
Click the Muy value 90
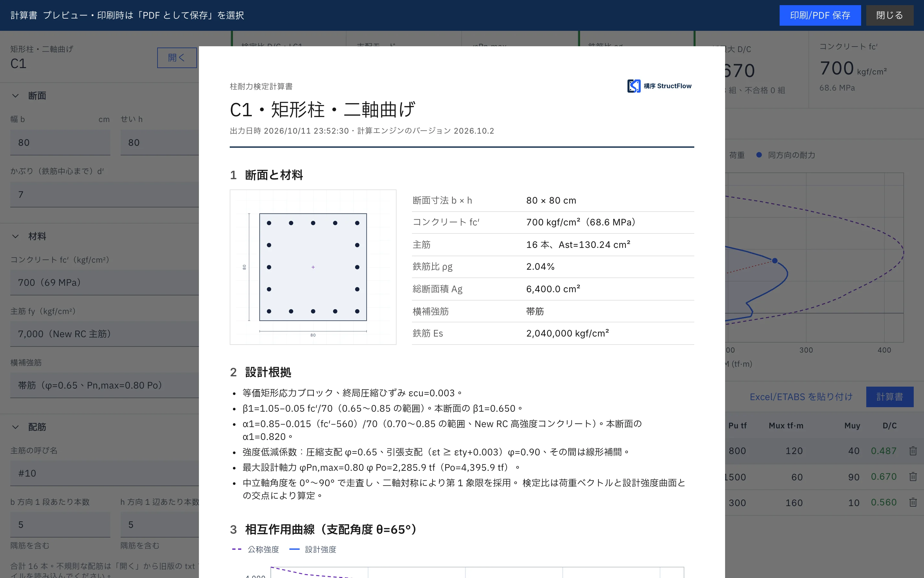click(x=854, y=477)
